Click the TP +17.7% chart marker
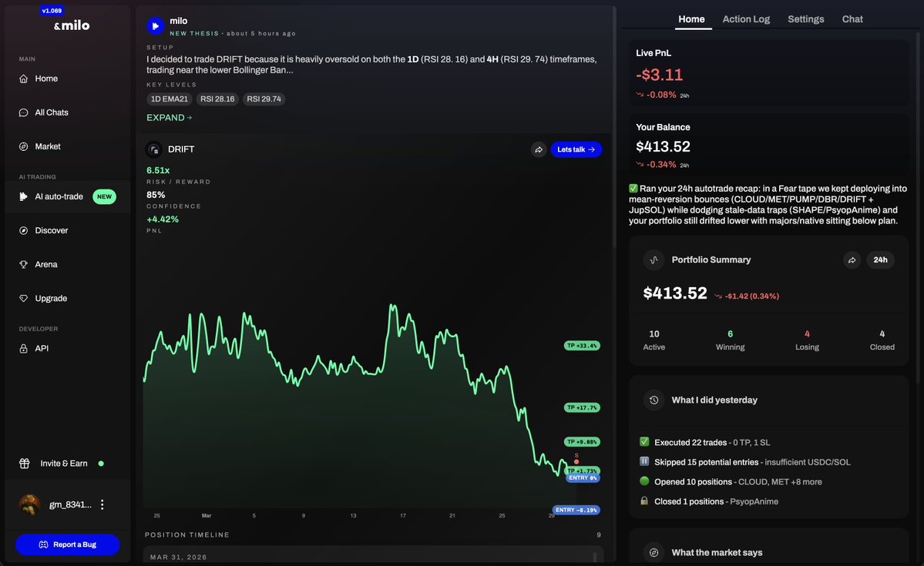This screenshot has height=566, width=924. tap(582, 407)
